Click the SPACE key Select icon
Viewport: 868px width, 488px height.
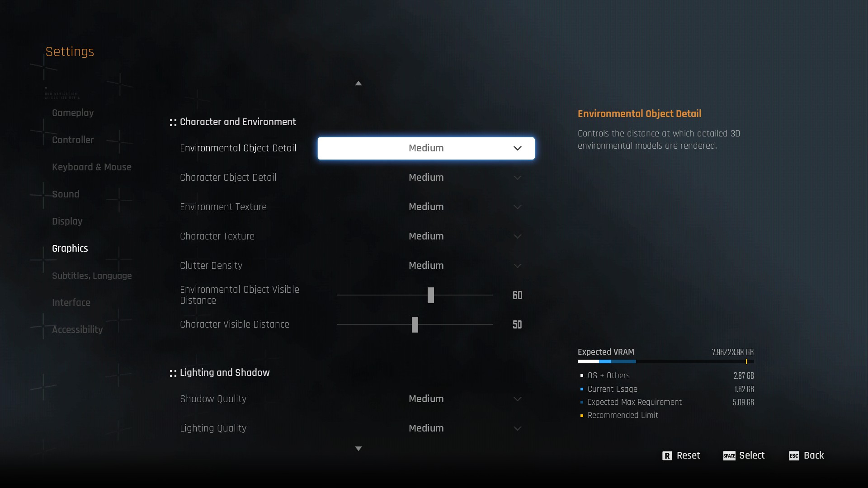(x=729, y=456)
